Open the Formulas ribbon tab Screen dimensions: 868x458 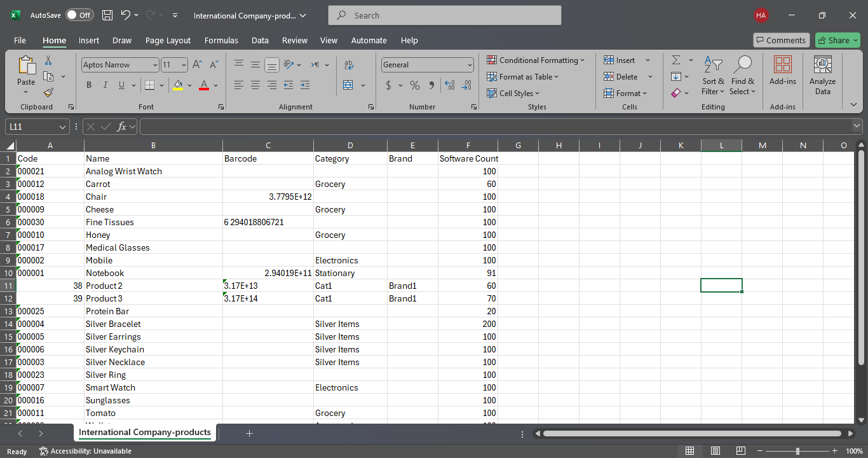(221, 40)
